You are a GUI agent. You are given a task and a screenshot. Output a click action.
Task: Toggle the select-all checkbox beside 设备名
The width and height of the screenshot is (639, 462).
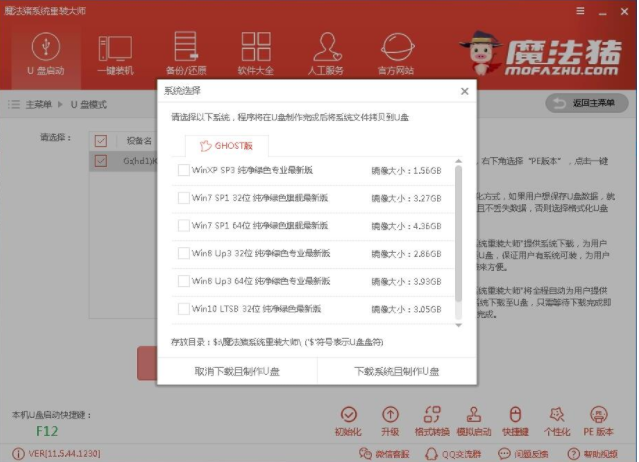click(101, 141)
